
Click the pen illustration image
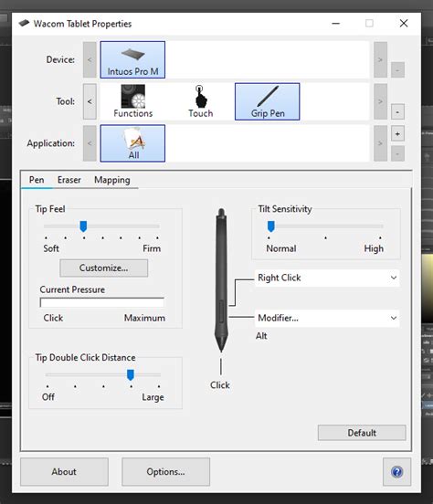[x=221, y=280]
